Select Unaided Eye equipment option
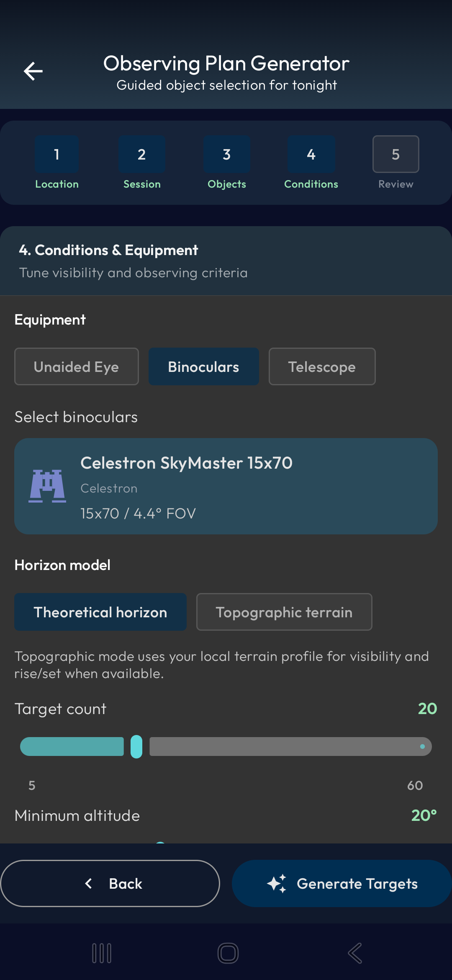Screen dimensions: 452x980 pyautogui.click(x=76, y=366)
